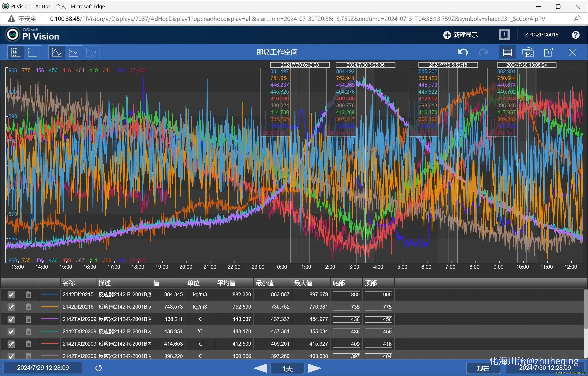Screen dimensions: 588x376
Task: Click the revert time range circular arrow
Action: point(99,368)
